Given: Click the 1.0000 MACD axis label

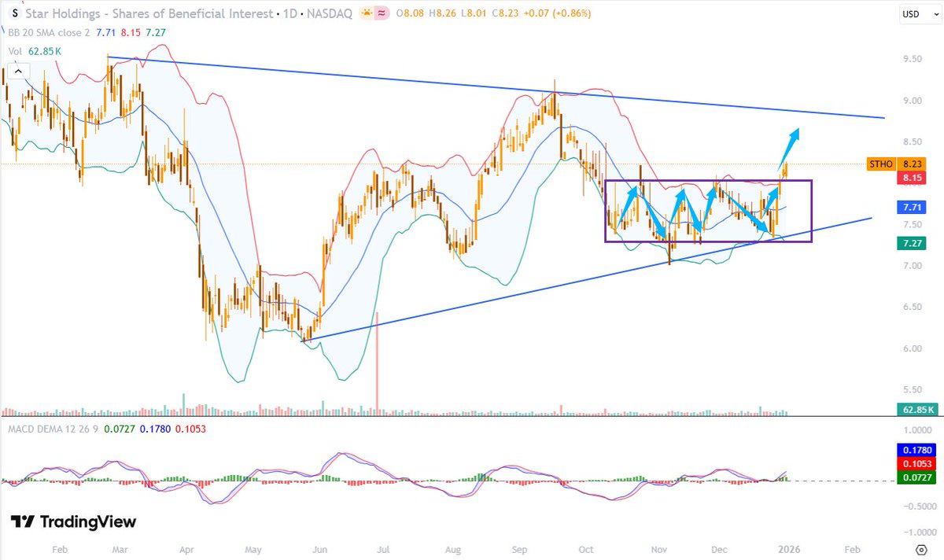Looking at the screenshot, I should click(x=917, y=430).
